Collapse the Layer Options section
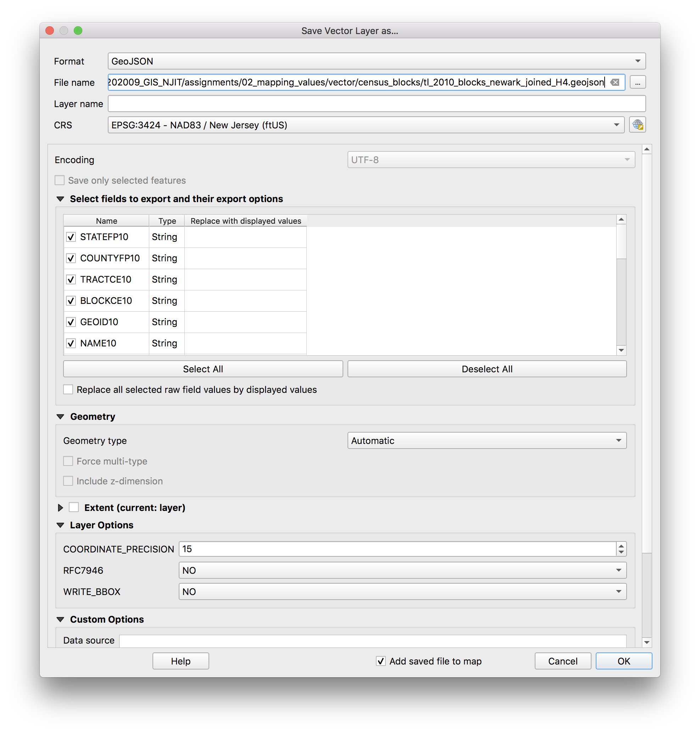The height and width of the screenshot is (734, 700). pos(60,525)
